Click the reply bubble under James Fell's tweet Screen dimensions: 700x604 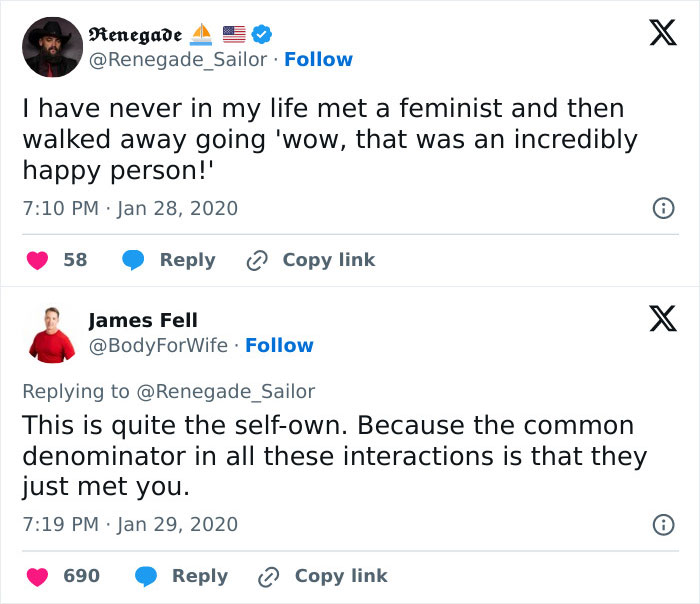pos(146,576)
